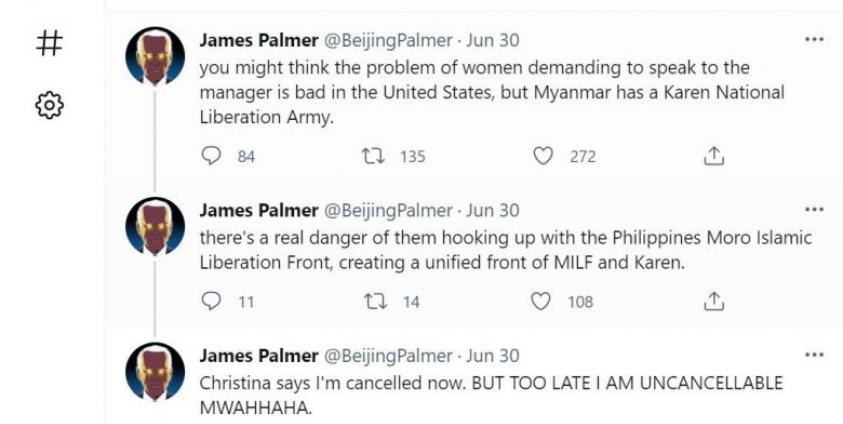The image size is (843, 424).
Task: Open more options on the UNCANCELLABLE tweet
Action: pos(814,354)
